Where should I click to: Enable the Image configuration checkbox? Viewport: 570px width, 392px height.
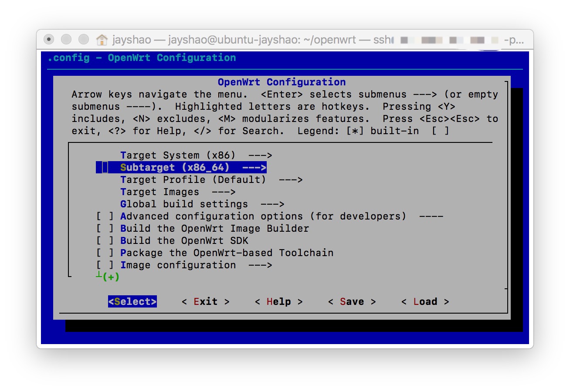pos(105,265)
